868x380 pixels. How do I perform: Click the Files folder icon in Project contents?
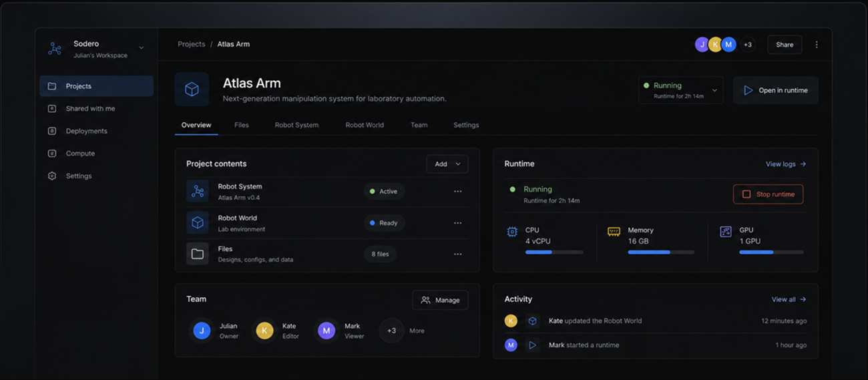[198, 254]
